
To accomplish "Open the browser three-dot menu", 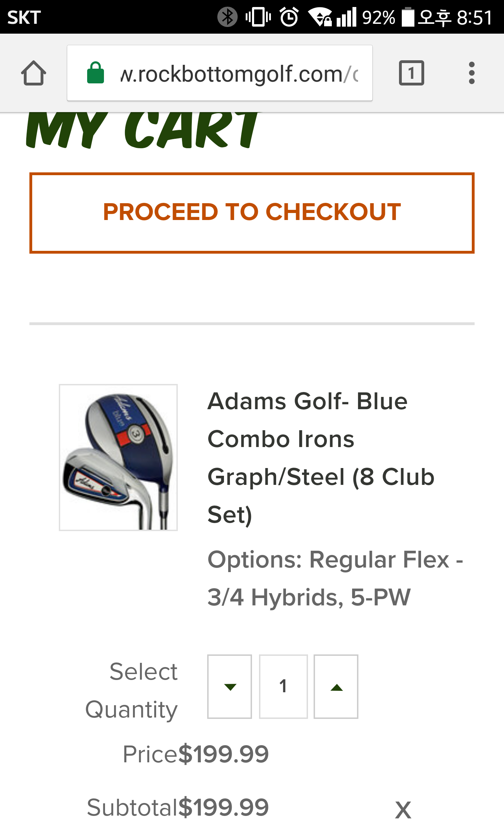I will (x=471, y=73).
